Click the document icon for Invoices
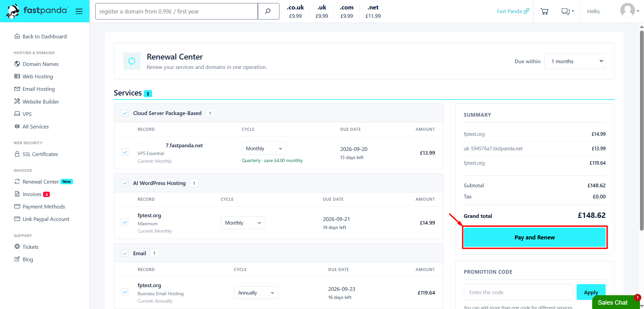 [x=17, y=194]
